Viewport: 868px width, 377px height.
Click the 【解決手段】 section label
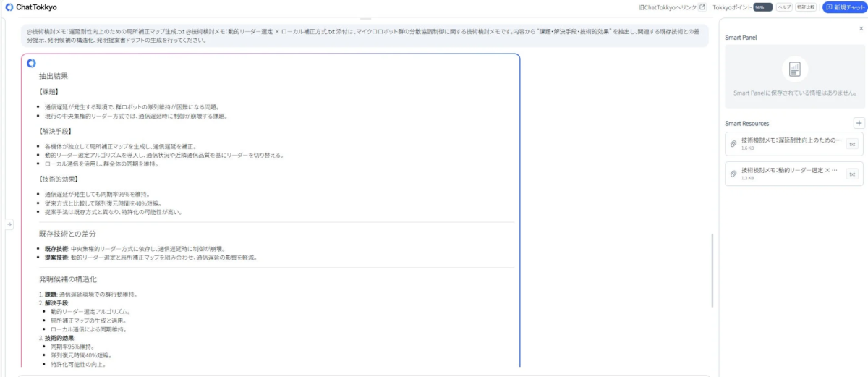[x=54, y=132]
